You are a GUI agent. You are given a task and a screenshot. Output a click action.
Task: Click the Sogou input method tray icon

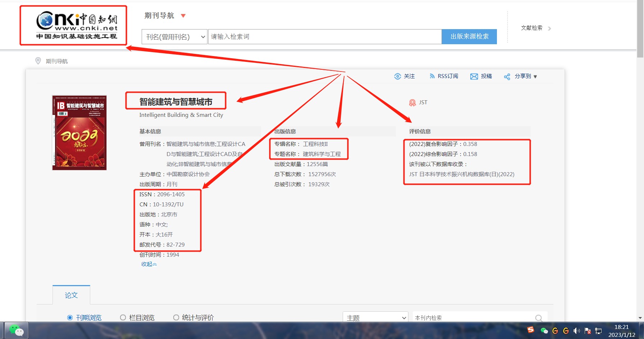coord(531,330)
